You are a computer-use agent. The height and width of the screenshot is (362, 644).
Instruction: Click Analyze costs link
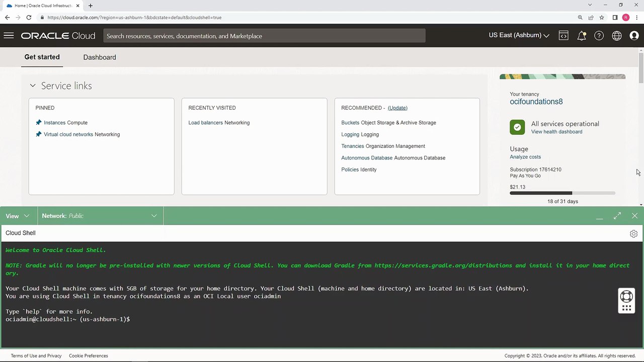coord(525,157)
